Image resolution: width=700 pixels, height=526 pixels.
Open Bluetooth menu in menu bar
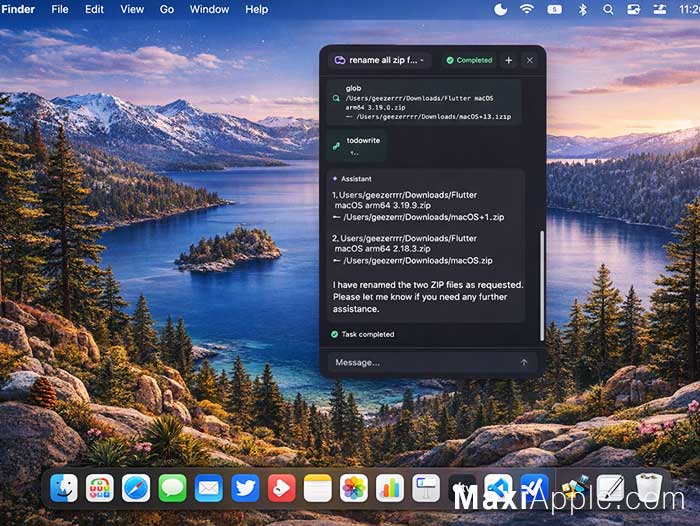pyautogui.click(x=582, y=9)
